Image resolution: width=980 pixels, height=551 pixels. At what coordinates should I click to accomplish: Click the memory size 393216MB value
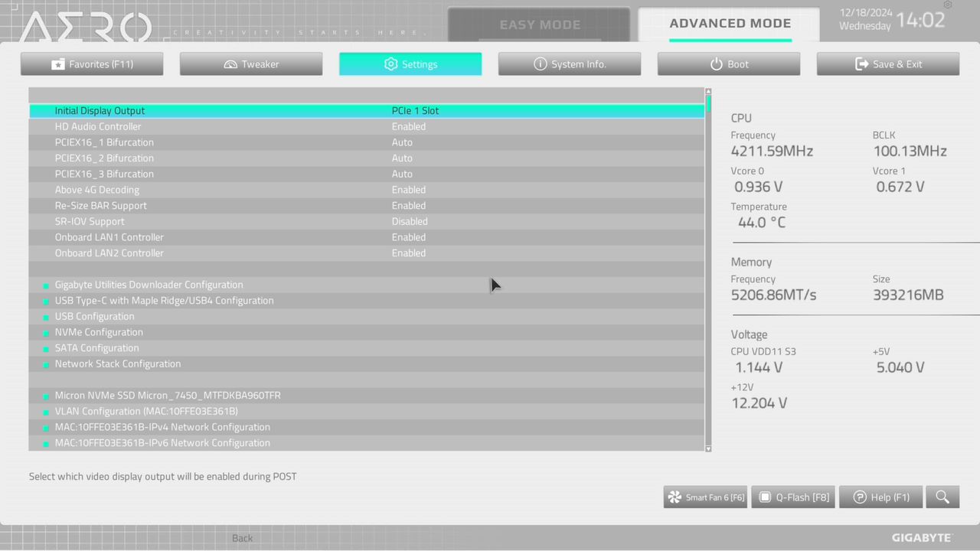[908, 295]
